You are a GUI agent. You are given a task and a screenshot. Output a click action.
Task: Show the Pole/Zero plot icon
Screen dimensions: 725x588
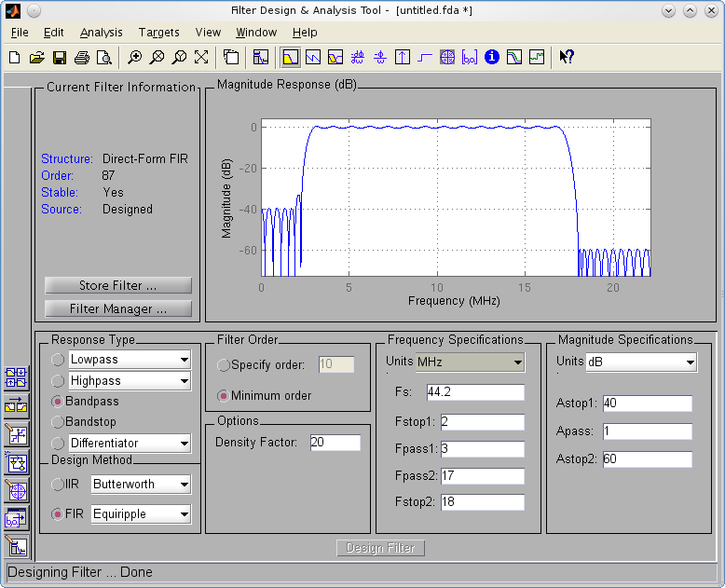click(447, 57)
